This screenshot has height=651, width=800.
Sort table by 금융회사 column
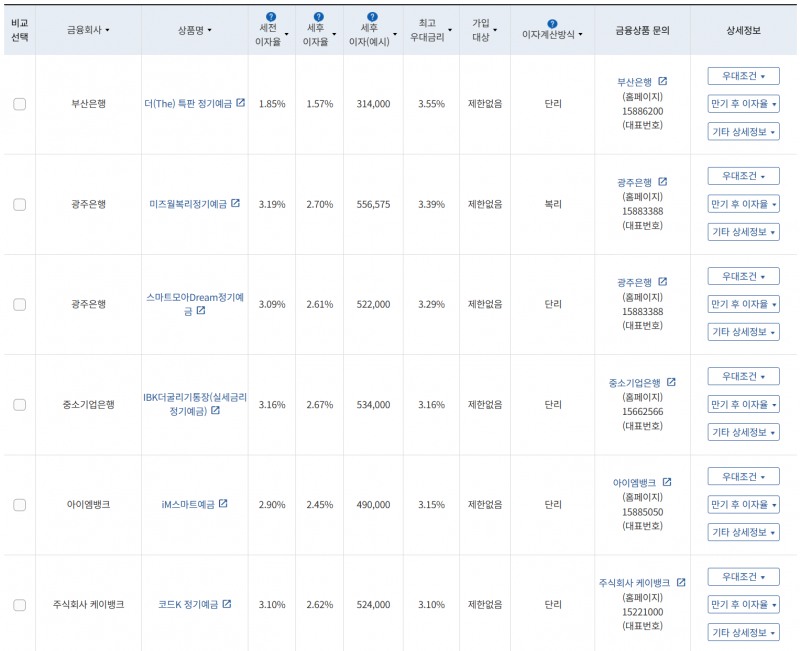pyautogui.click(x=88, y=30)
